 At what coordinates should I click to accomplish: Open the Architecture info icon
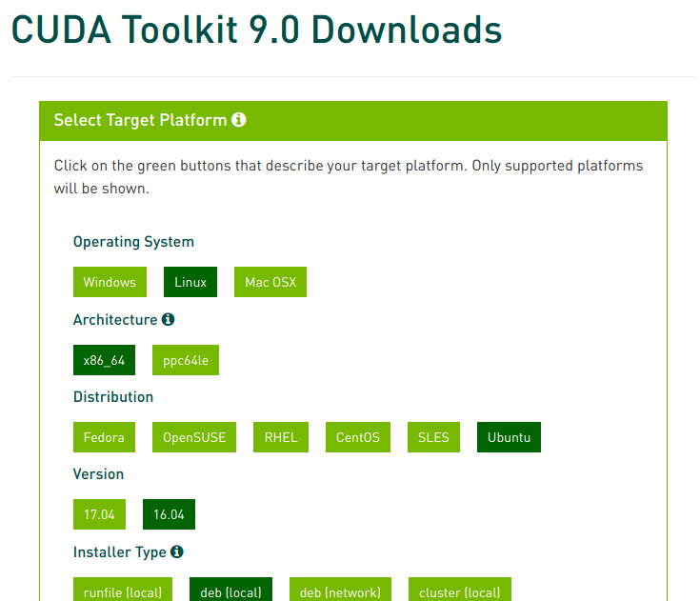168,319
